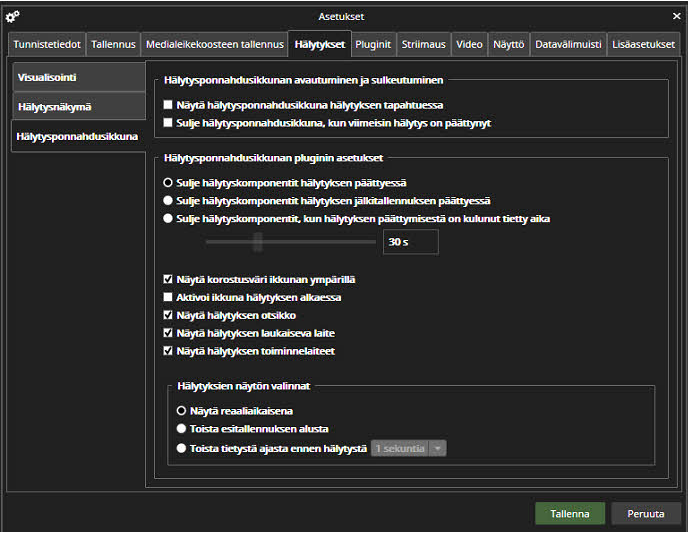Click the time delay slider handle
689x533 pixels.
258,242
